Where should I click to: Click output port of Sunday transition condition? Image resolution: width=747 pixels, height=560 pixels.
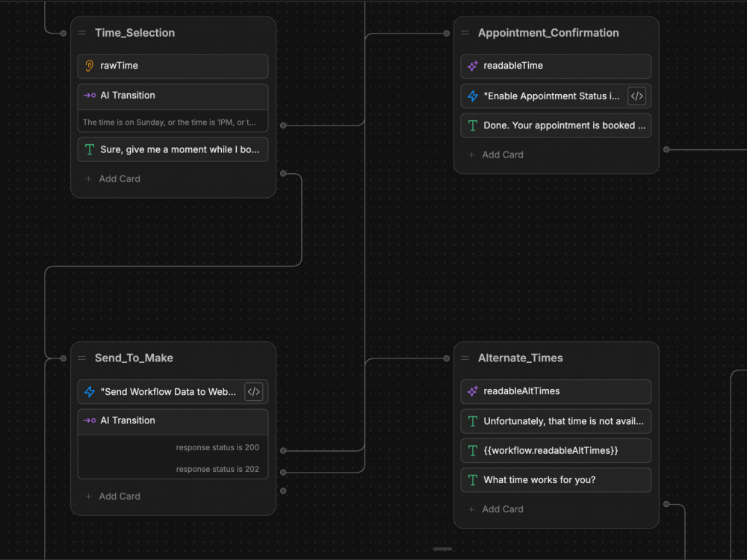tap(283, 125)
